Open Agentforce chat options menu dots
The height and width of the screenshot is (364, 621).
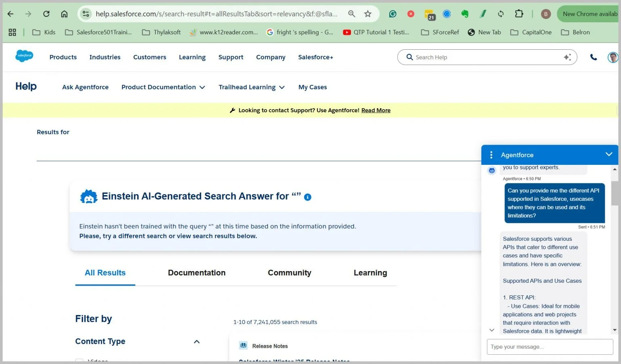491,155
